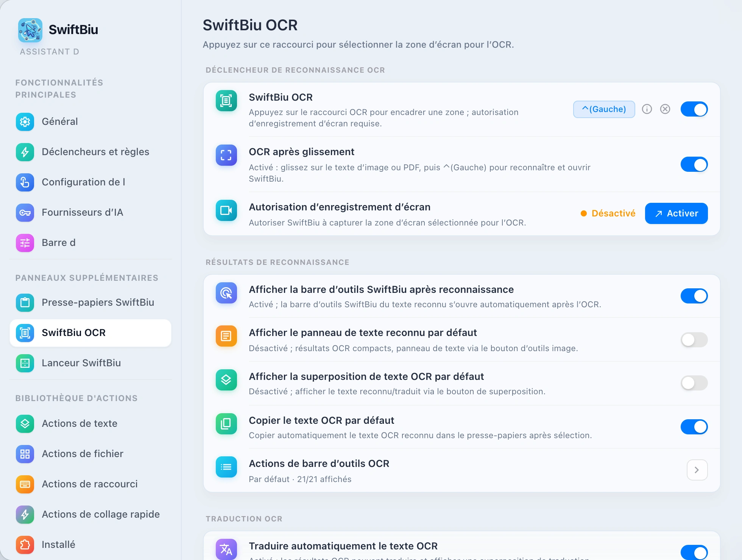742x560 pixels.
Task: Click the Déclencheurs et règles lightning icon
Action: 25,152
